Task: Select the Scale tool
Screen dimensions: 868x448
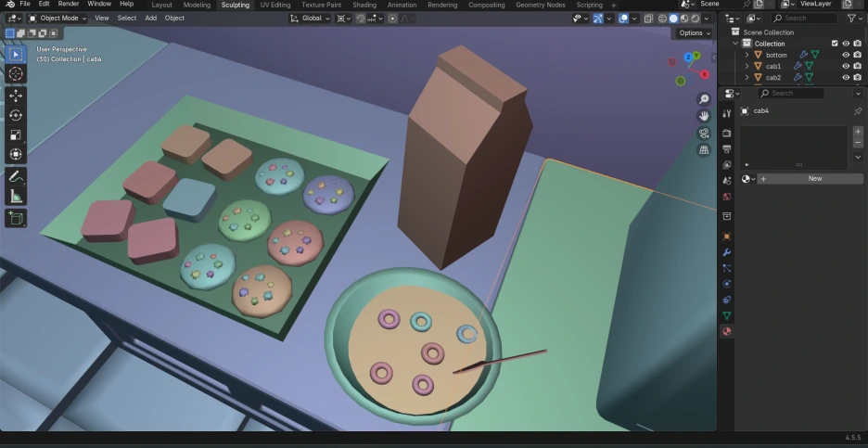Action: click(x=16, y=135)
